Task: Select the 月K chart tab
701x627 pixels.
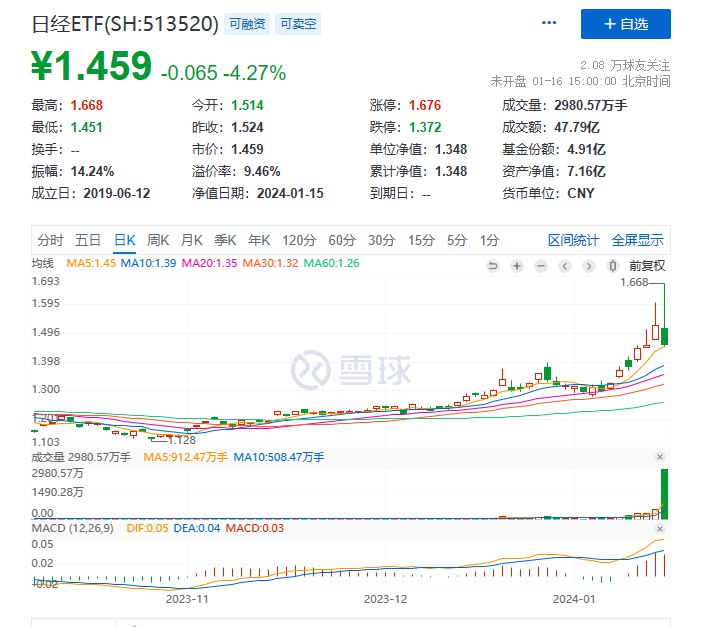Action: pos(192,240)
